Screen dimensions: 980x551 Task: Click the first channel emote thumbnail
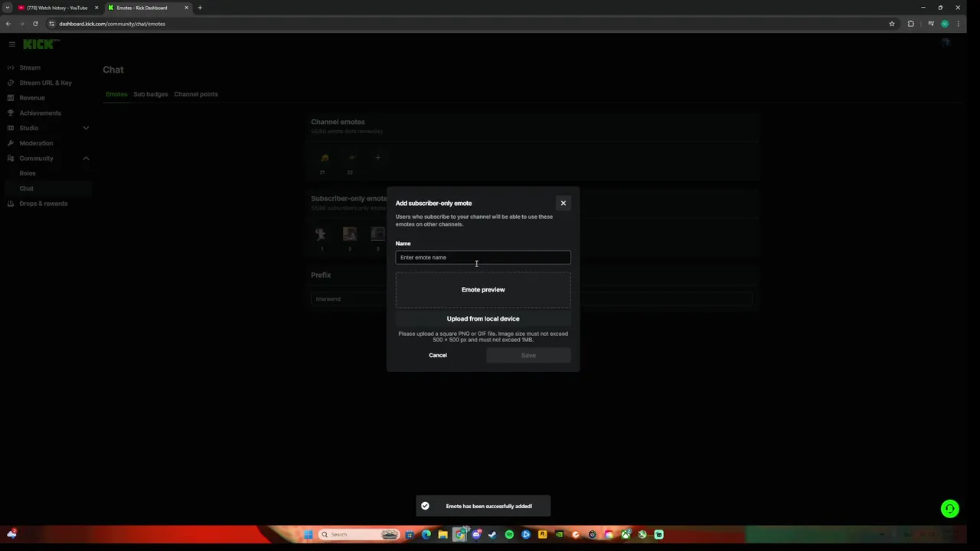click(325, 158)
